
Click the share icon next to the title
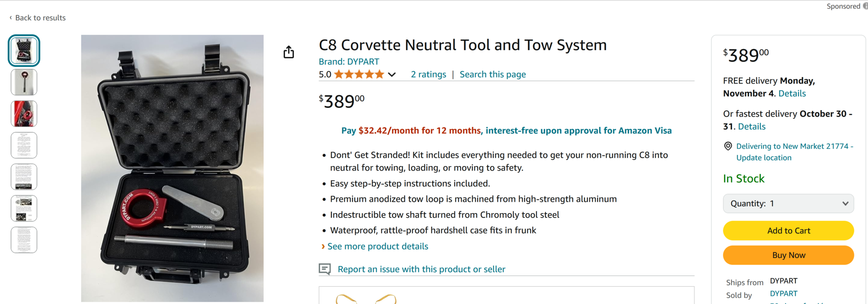[x=289, y=52]
